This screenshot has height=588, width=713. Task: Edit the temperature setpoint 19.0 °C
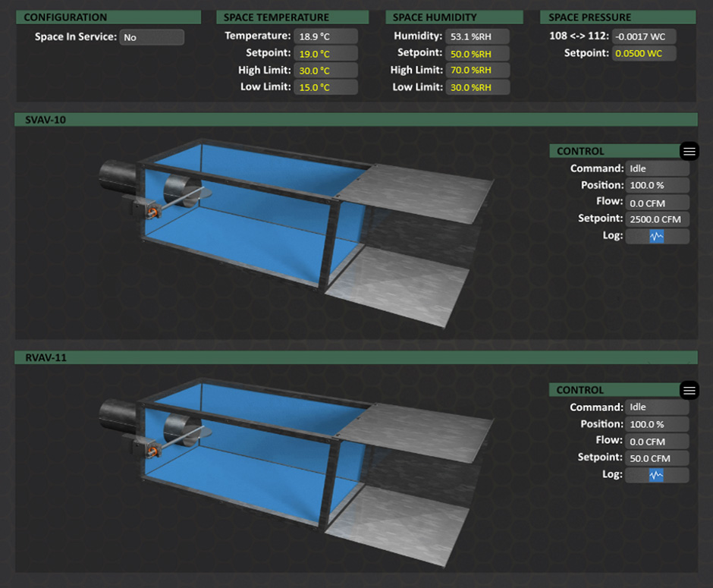coord(325,54)
